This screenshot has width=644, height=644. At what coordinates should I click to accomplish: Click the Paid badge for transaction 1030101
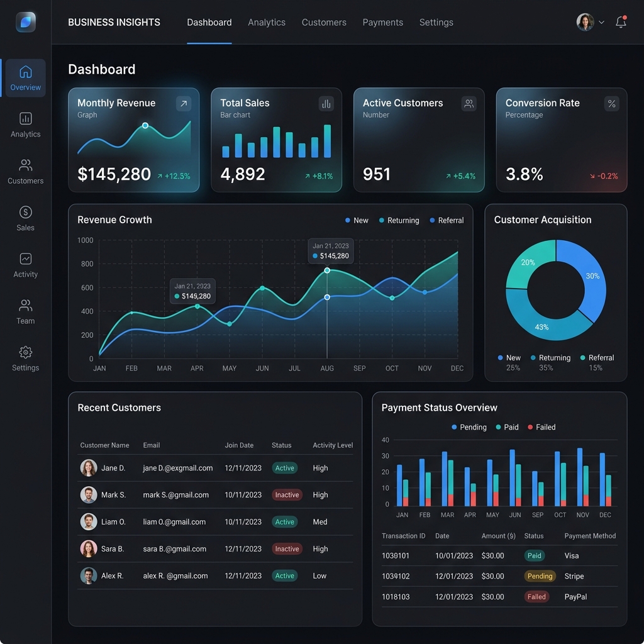coord(535,556)
